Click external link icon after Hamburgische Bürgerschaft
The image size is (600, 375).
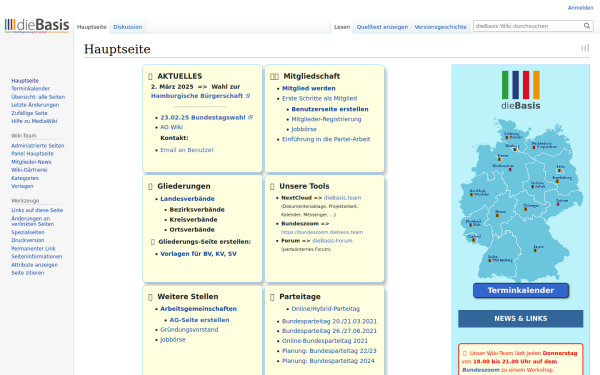coord(248,96)
